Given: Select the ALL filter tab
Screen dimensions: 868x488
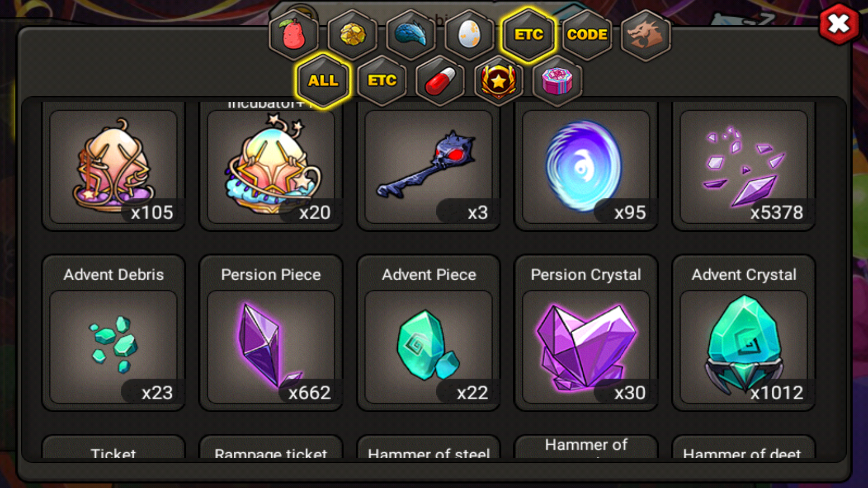Looking at the screenshot, I should pyautogui.click(x=323, y=81).
